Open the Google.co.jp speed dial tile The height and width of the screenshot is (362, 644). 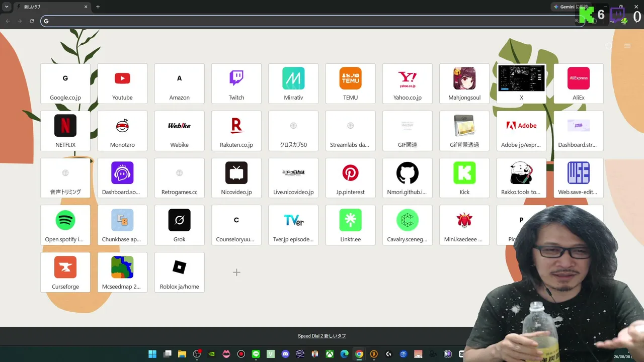65,83
